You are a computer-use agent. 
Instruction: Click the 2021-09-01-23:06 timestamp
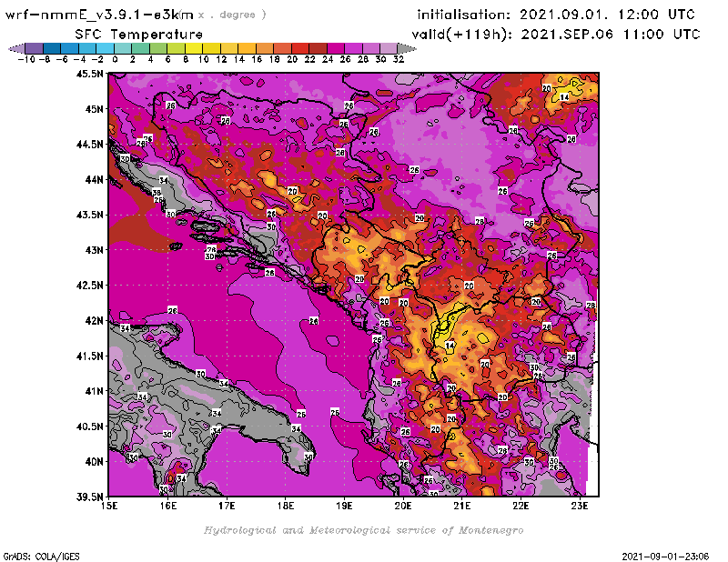pyautogui.click(x=665, y=557)
